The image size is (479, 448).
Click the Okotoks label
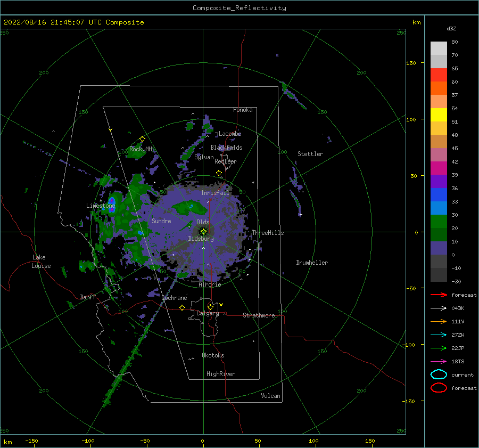(213, 355)
